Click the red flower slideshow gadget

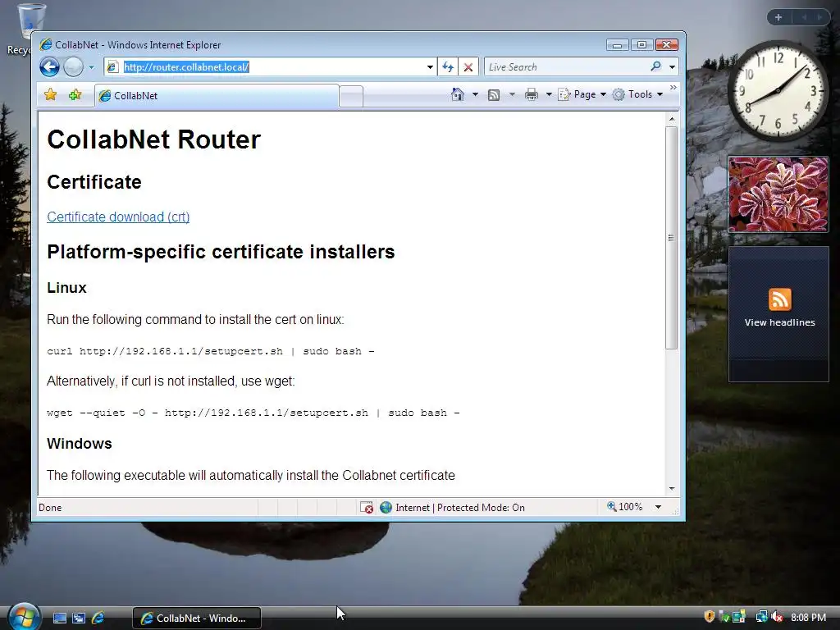pyautogui.click(x=778, y=194)
